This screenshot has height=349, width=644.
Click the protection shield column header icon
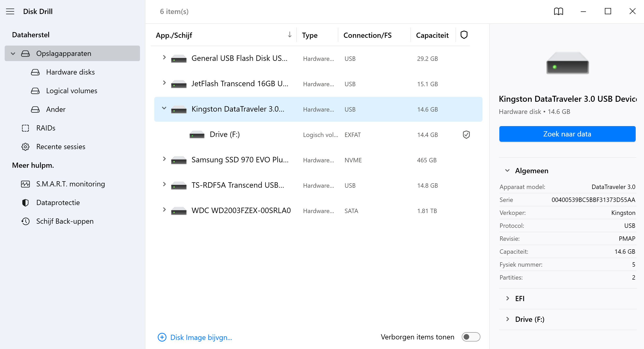coord(464,35)
